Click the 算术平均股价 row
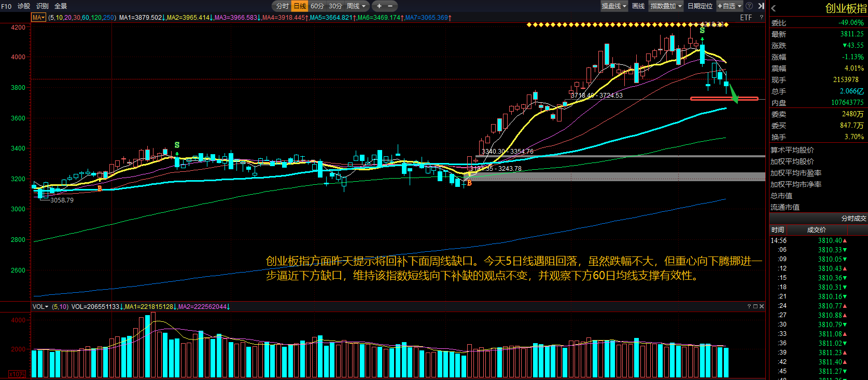Viewport: 868px width, 380px height. 818,150
